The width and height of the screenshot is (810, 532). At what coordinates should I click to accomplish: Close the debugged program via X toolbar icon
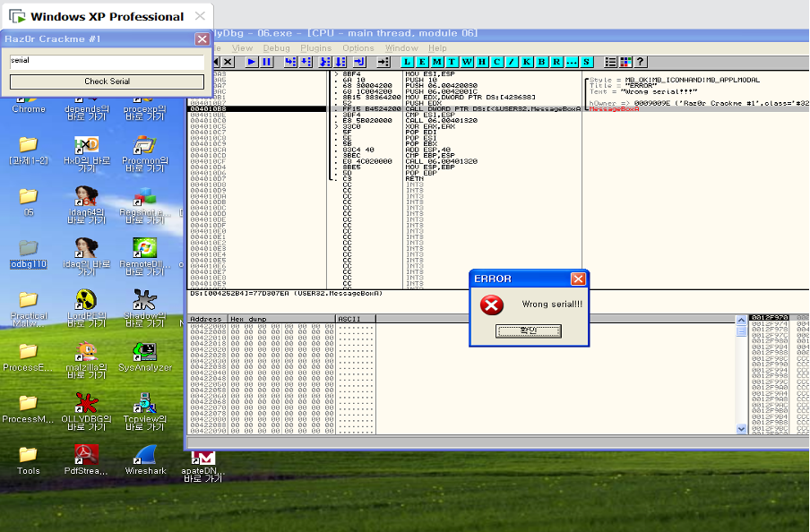pyautogui.click(x=228, y=62)
